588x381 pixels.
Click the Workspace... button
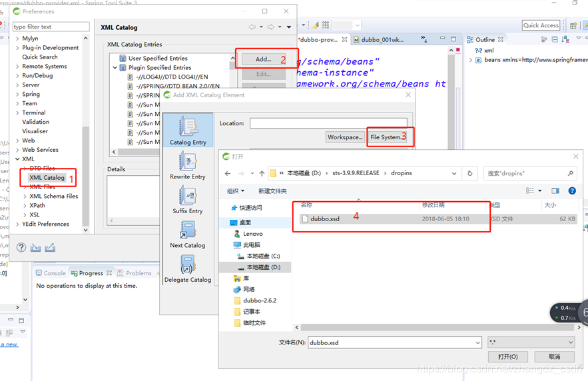tap(346, 137)
